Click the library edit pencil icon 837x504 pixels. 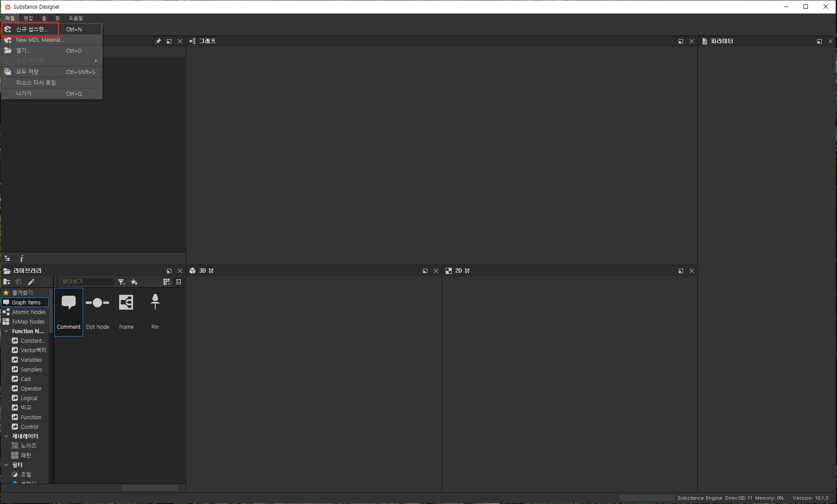click(x=31, y=282)
